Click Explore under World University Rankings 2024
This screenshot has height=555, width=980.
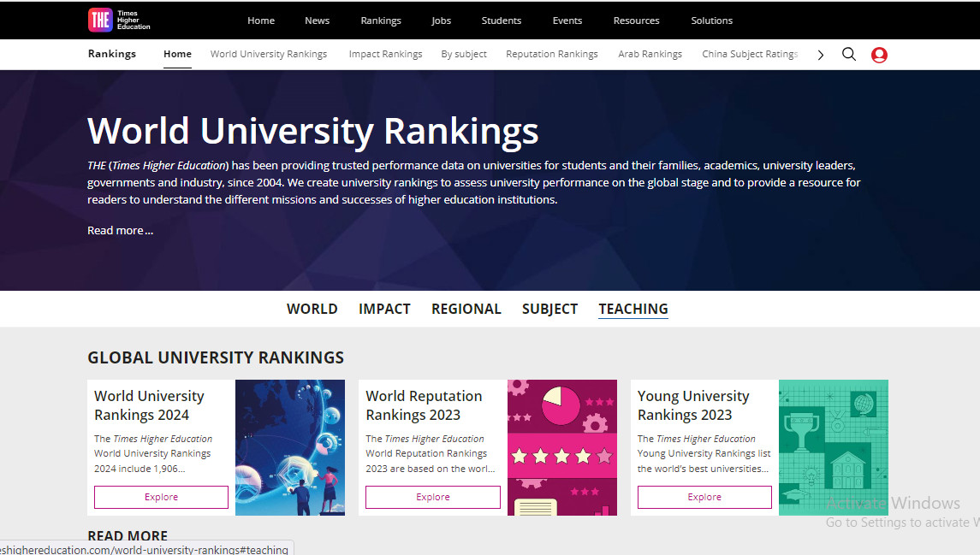161,497
